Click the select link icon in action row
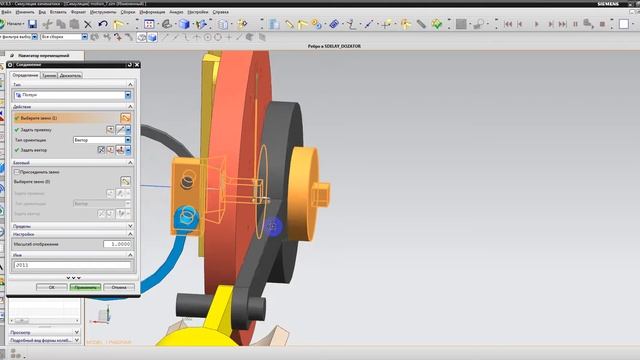The image size is (640, 360). click(125, 118)
